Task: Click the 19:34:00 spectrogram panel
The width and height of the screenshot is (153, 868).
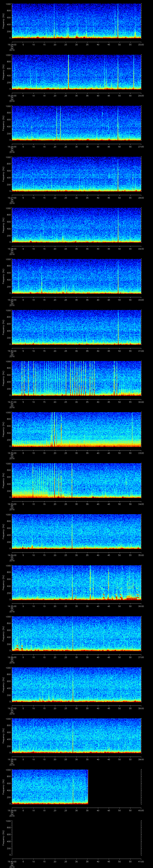Action: [76, 531]
